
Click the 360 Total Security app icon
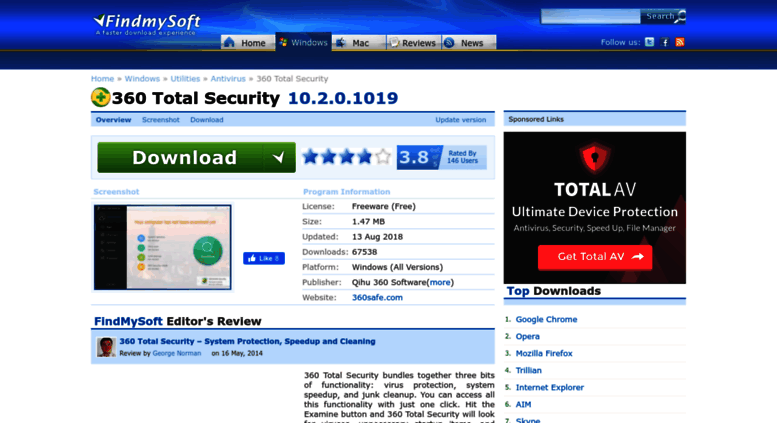[101, 97]
